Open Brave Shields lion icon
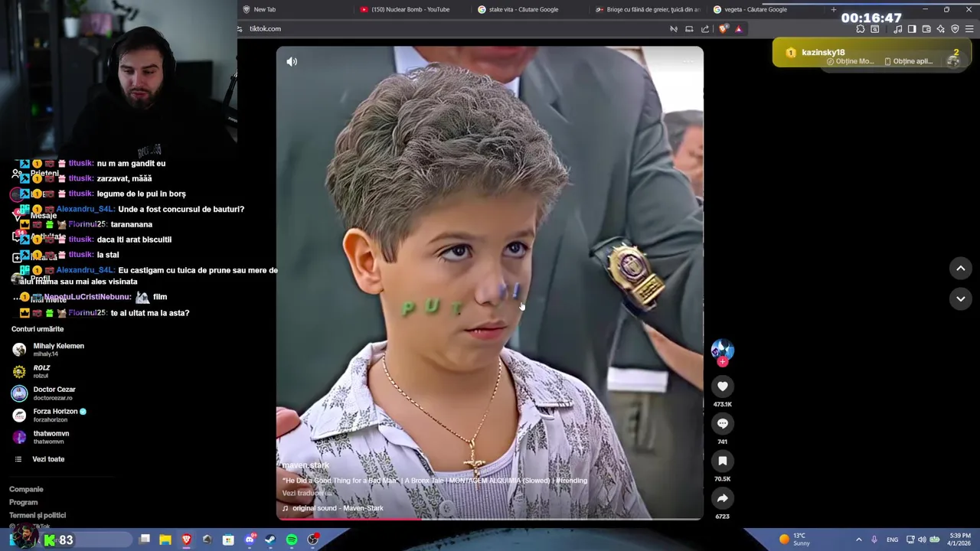The width and height of the screenshot is (980, 551). [x=724, y=29]
